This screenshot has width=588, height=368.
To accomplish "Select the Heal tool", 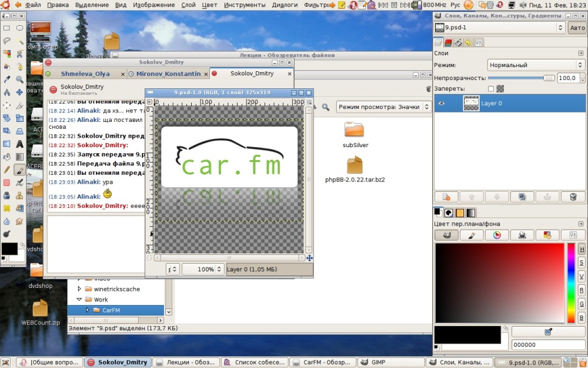I will (6, 208).
